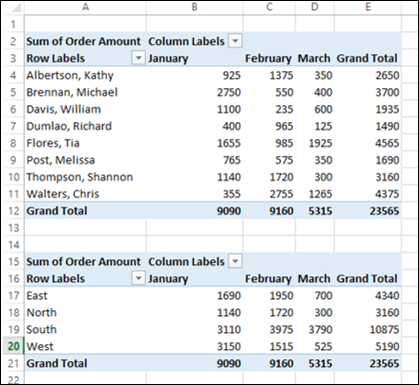The image size is (419, 385).
Task: Click value 1950 for East February
Action: pos(282,296)
